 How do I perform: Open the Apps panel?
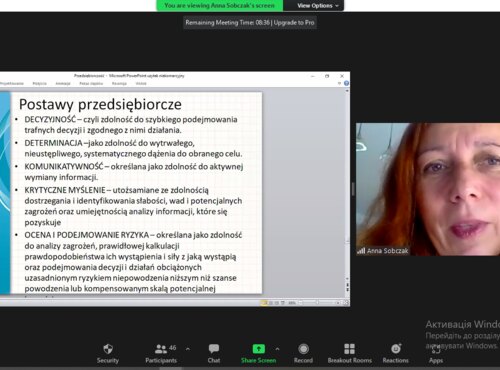pos(436,354)
